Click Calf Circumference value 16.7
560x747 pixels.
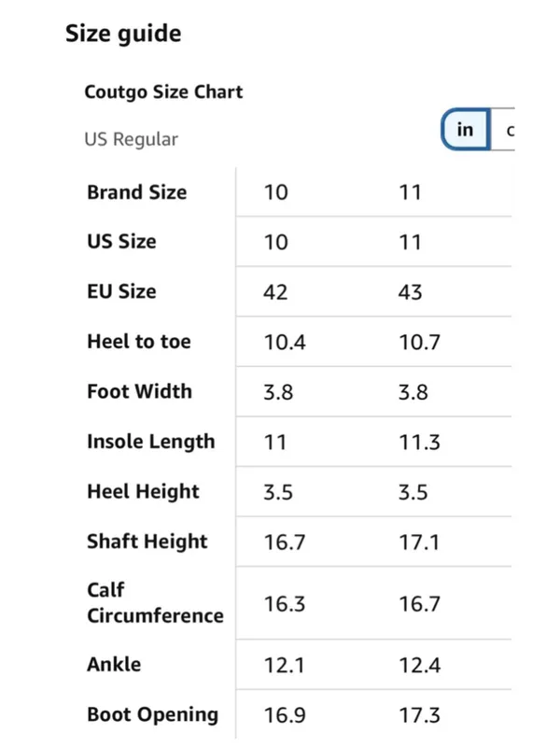coord(419,604)
